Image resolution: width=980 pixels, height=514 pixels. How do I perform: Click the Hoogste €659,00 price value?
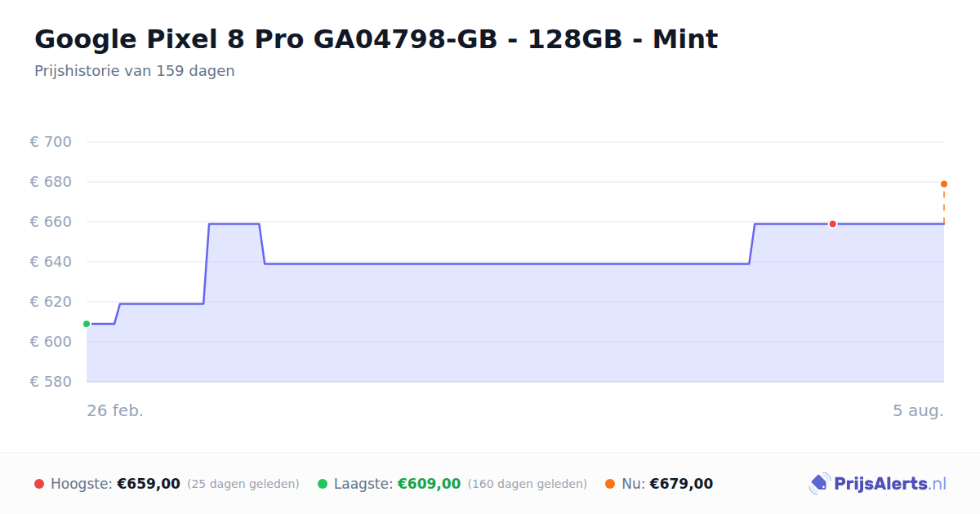tap(149, 484)
